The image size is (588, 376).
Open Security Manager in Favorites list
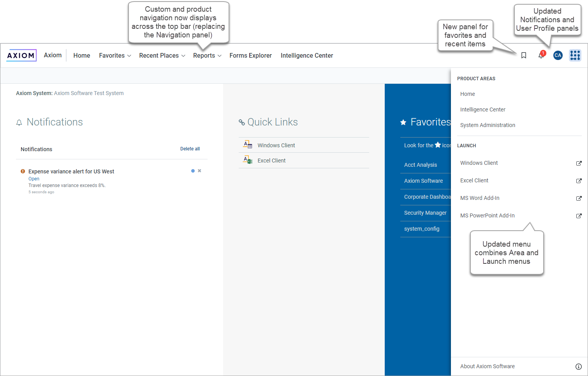click(425, 213)
